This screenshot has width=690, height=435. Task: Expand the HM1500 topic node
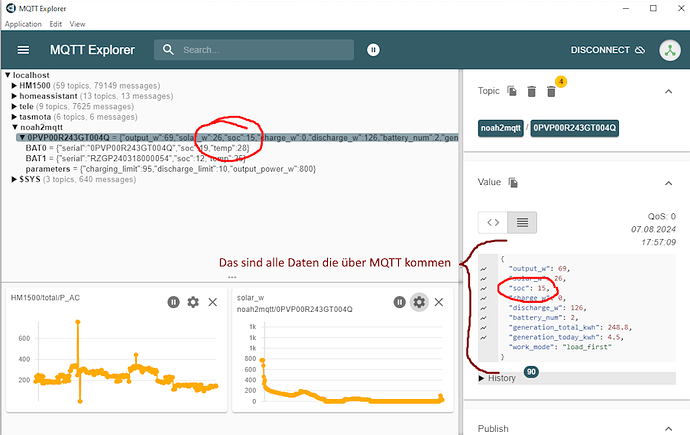coord(14,85)
